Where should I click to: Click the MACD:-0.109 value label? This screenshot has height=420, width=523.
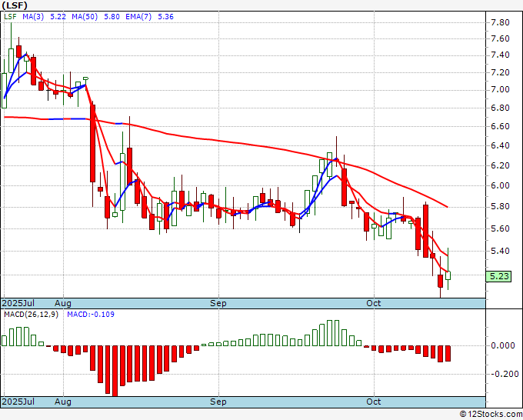pos(91,315)
